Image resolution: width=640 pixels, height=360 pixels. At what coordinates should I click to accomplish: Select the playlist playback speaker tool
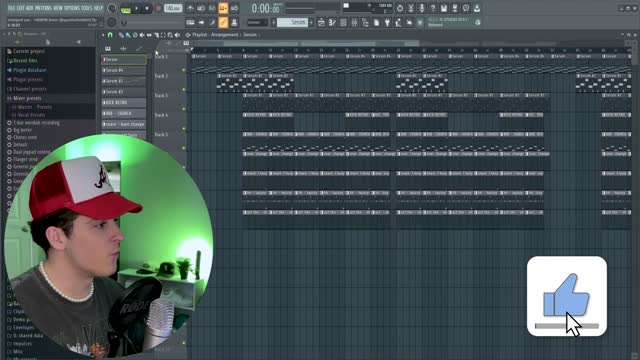tap(177, 35)
